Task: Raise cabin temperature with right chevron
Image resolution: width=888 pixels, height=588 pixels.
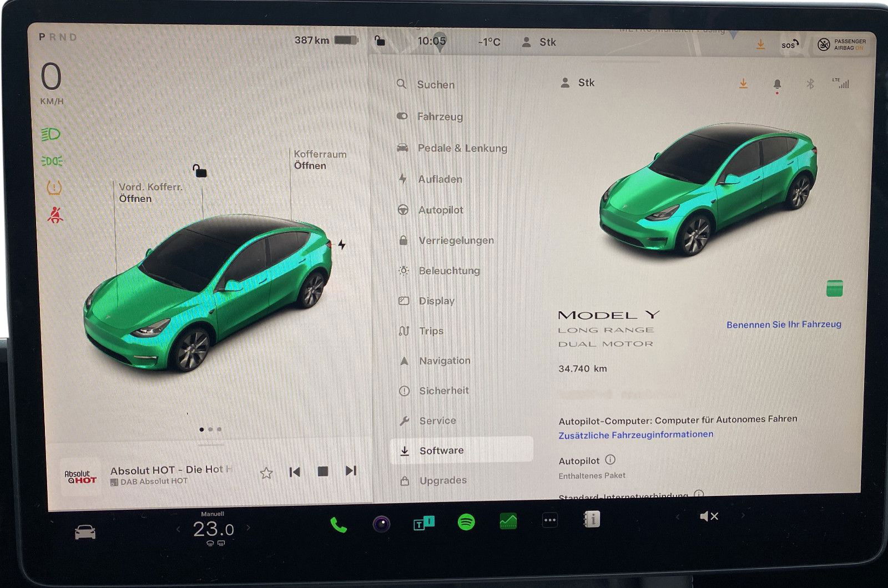Action: click(248, 528)
